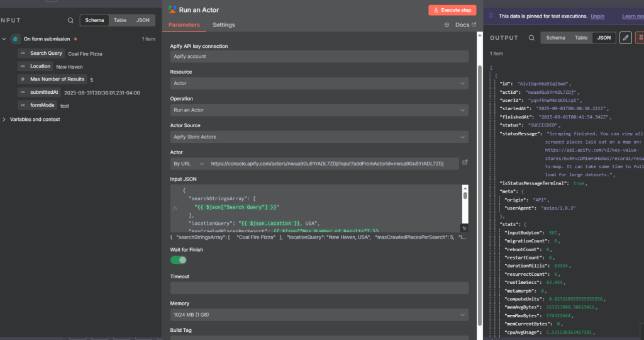Click the "axios/1.8.3" userAgent value
Viewport: 644px width, 340px height.
558,208
